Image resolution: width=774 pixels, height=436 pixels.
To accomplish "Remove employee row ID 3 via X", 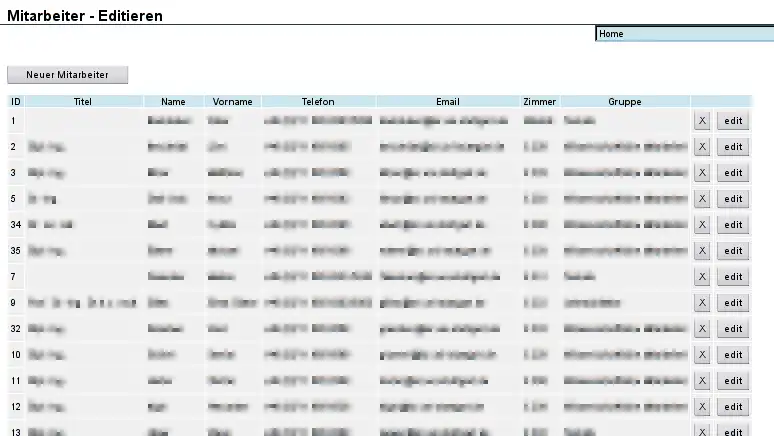I will pyautogui.click(x=702, y=173).
